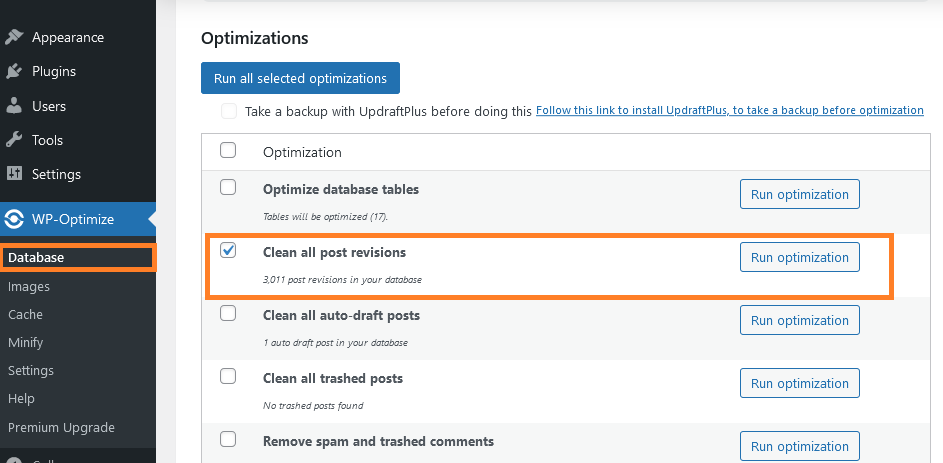Toggle the select-all Optimization header checkbox
Viewport: 943px width, 463px height.
pos(228,150)
